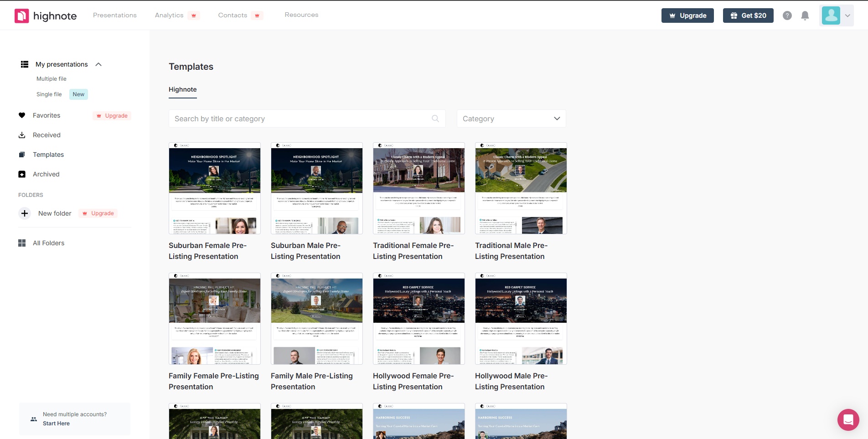Click the search magnifier icon
Image resolution: width=868 pixels, height=439 pixels.
(435, 119)
